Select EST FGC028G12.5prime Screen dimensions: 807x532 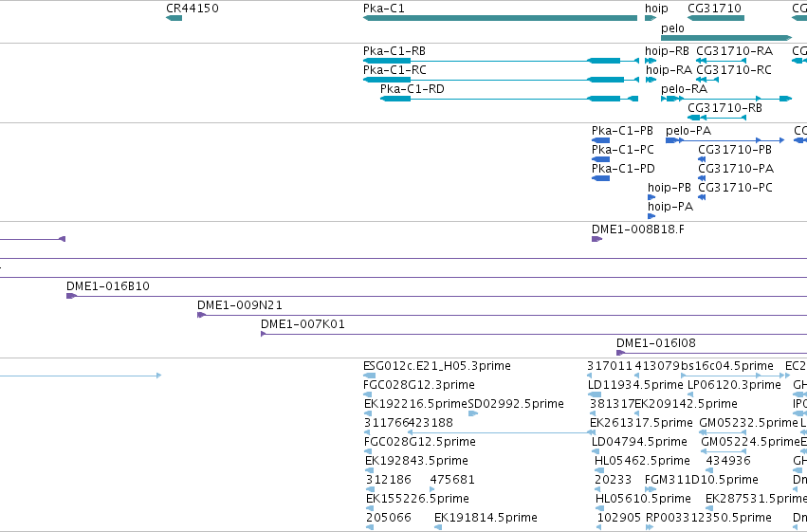368,451
